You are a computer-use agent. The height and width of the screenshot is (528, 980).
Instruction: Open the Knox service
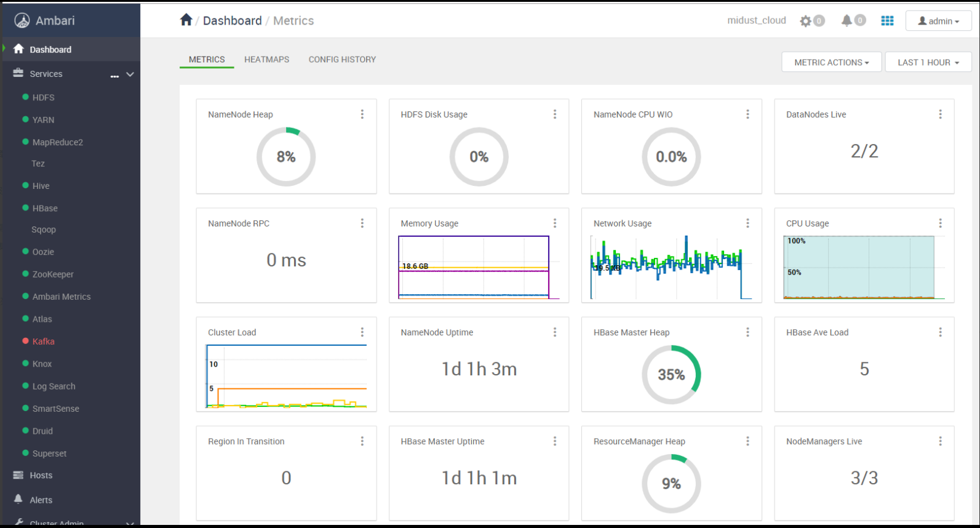click(42, 364)
